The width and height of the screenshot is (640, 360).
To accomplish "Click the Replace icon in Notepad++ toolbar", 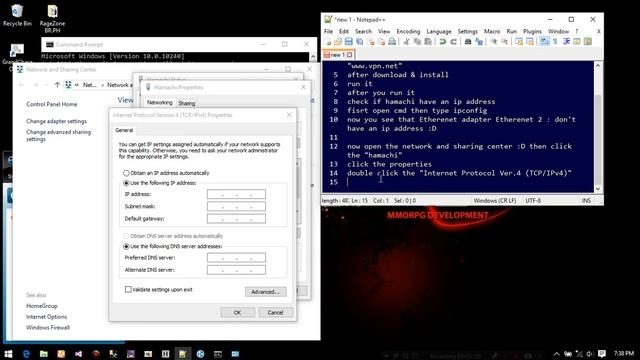I will (x=479, y=41).
